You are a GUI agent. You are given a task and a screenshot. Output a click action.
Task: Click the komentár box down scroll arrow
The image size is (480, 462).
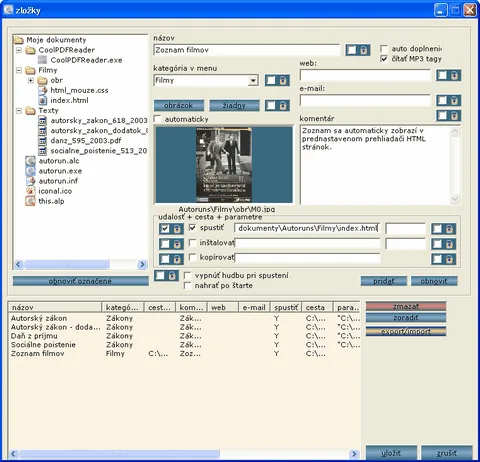(455, 199)
